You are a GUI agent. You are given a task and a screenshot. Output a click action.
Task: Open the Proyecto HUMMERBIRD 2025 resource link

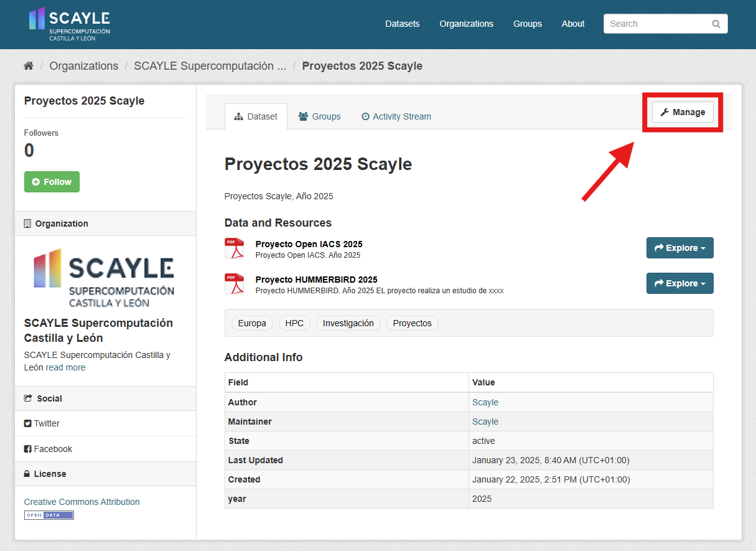[317, 280]
